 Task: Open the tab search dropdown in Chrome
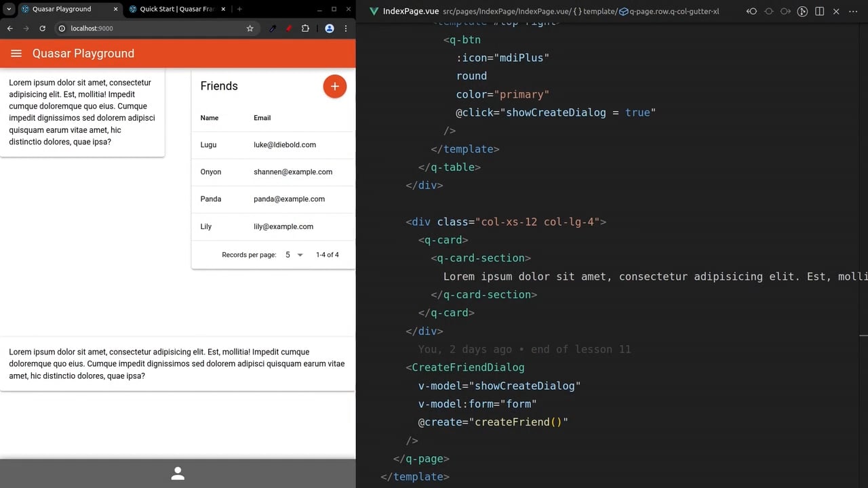tap(9, 9)
